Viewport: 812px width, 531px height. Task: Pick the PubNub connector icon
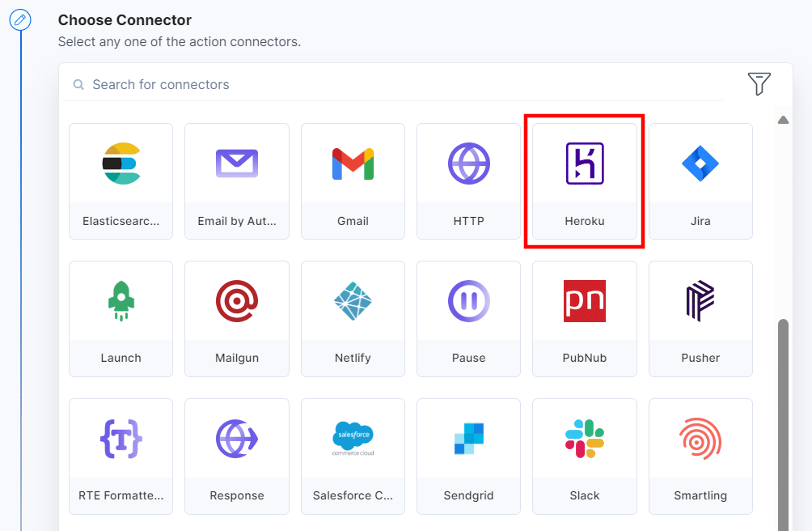(x=584, y=301)
